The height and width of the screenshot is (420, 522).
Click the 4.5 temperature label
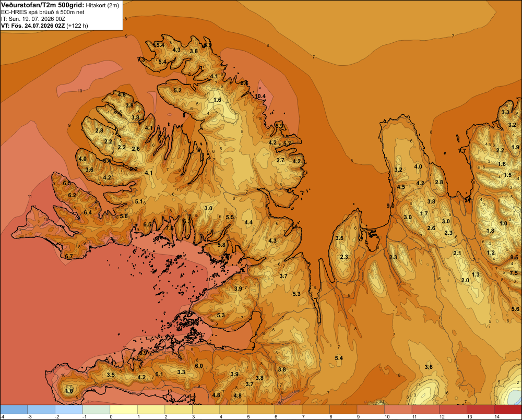pyautogui.click(x=401, y=187)
